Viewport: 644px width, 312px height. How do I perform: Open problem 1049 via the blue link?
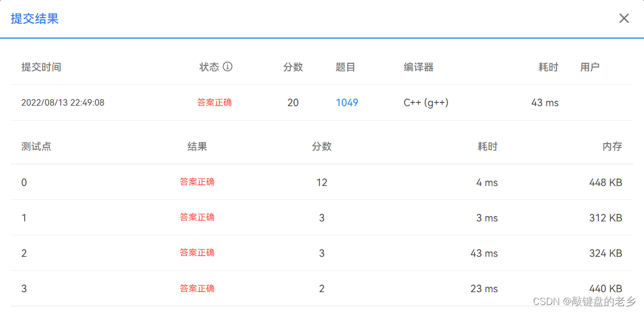(347, 102)
